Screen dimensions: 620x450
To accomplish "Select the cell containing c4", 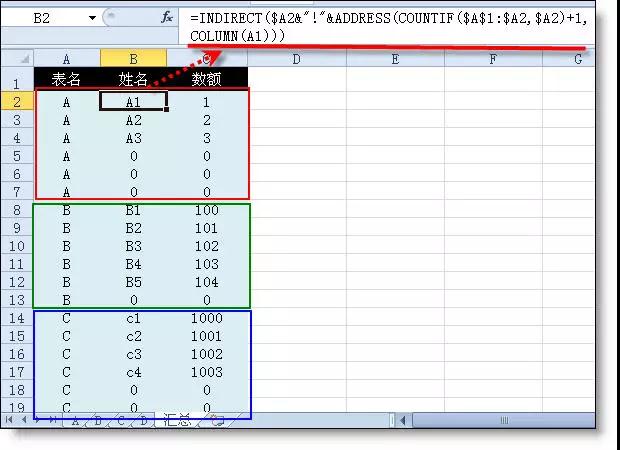I will (x=133, y=372).
